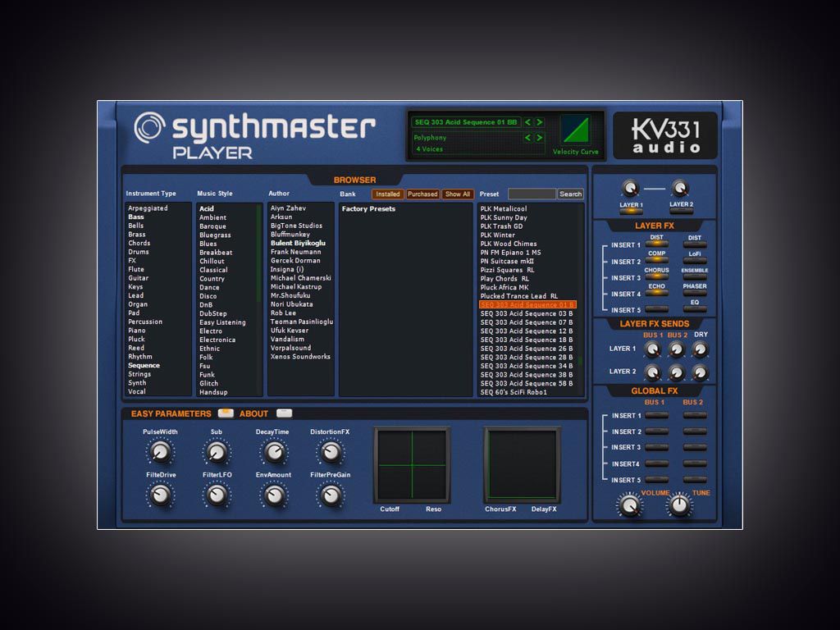Adjust Layer 2 DRY send knob

[701, 372]
